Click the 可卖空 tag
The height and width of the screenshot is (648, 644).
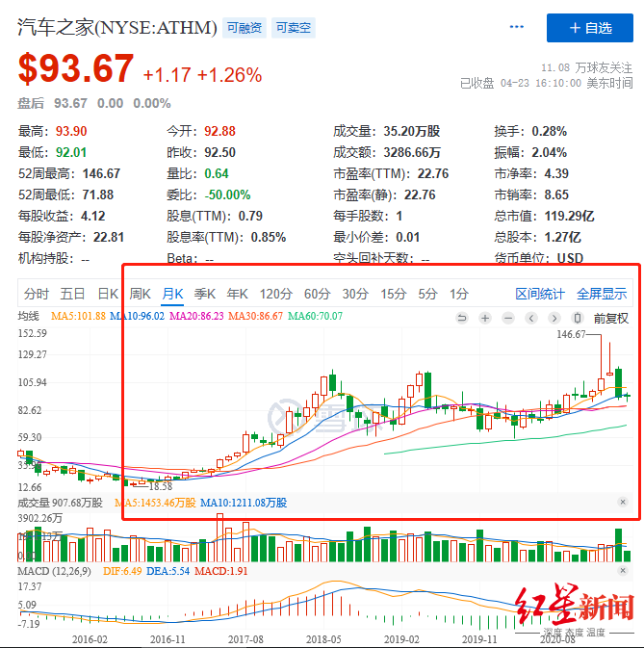[x=294, y=28]
